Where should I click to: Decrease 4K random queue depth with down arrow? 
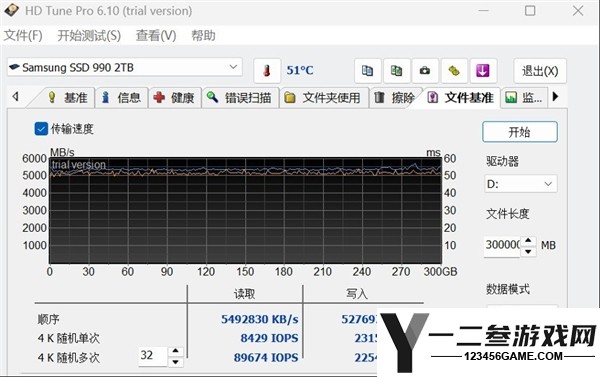coord(175,362)
